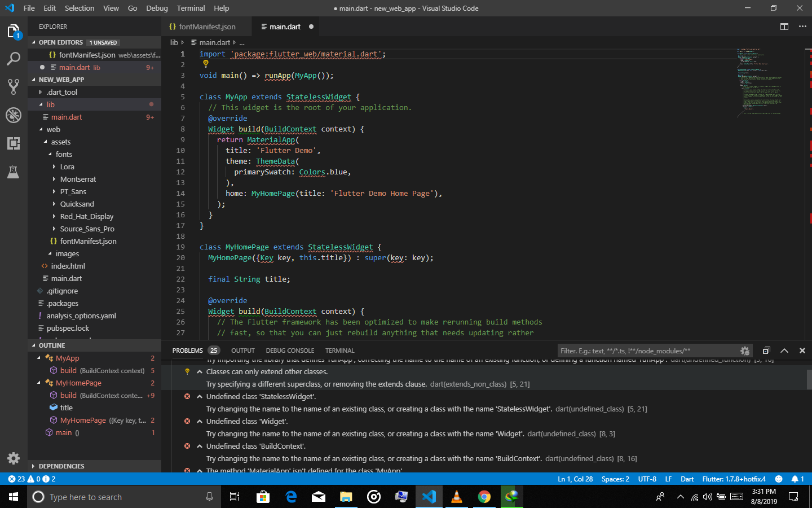Click errors and warnings count in status bar

(x=32, y=479)
